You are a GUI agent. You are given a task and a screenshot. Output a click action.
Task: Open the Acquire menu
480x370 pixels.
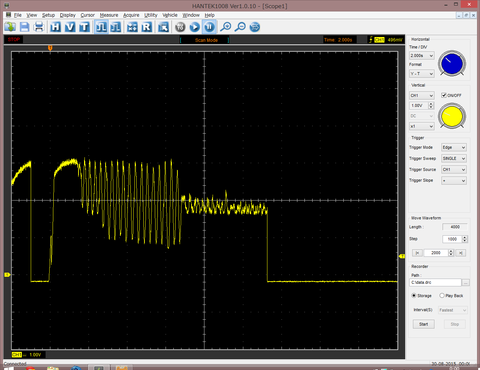point(131,15)
